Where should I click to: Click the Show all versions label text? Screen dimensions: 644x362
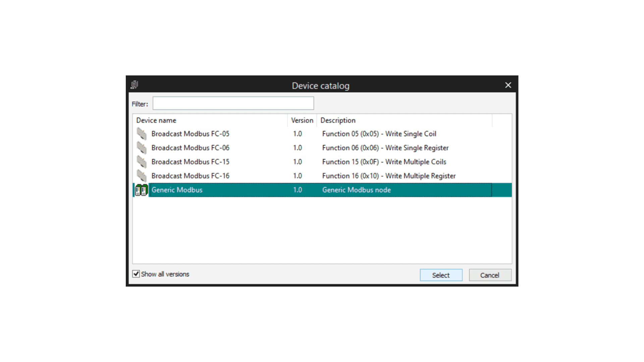165,274
